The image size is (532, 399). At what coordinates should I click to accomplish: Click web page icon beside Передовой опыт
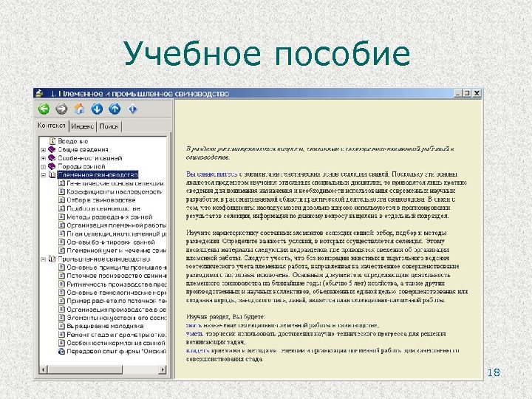pyautogui.click(x=61, y=352)
